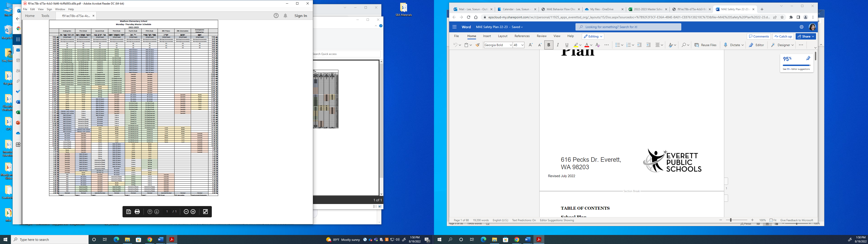Click Word zoom slider handle in status bar

coord(731,220)
